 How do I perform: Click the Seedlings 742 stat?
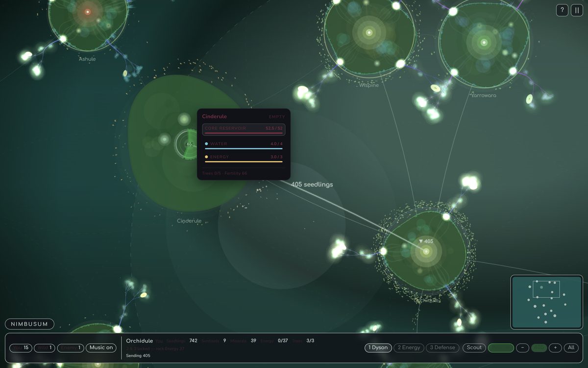click(182, 341)
